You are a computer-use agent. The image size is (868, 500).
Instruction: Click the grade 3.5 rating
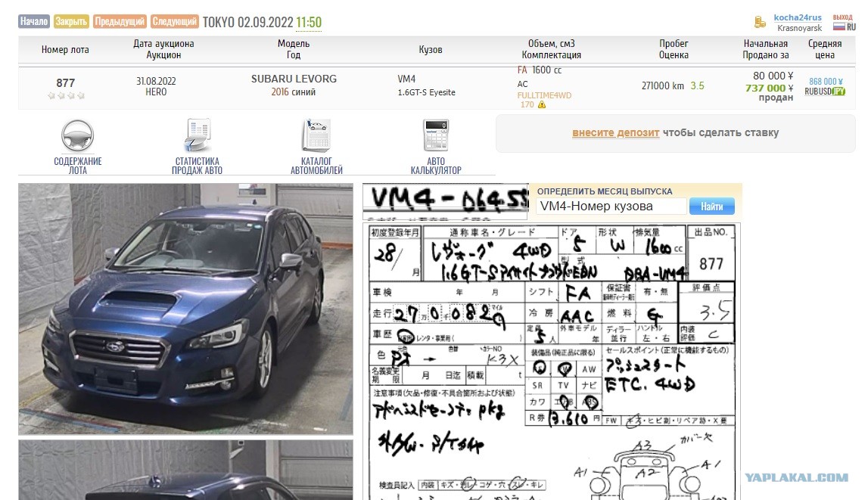(698, 85)
